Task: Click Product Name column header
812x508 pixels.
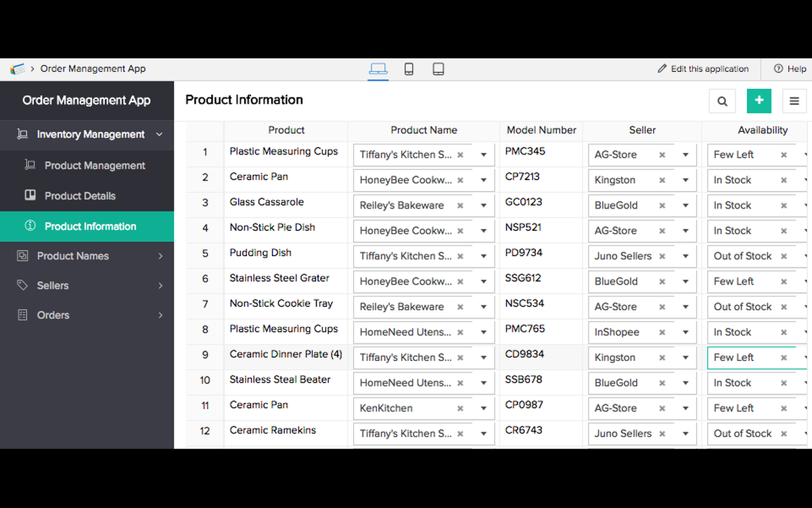Action: click(424, 130)
